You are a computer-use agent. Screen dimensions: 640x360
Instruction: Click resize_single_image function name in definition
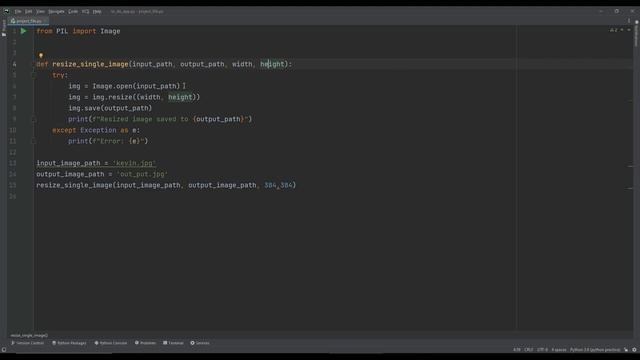[x=90, y=64]
